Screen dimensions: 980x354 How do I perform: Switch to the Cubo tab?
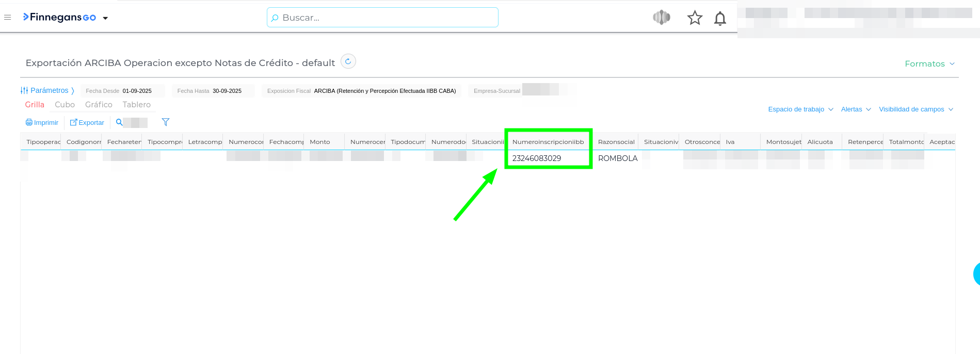tap(65, 105)
